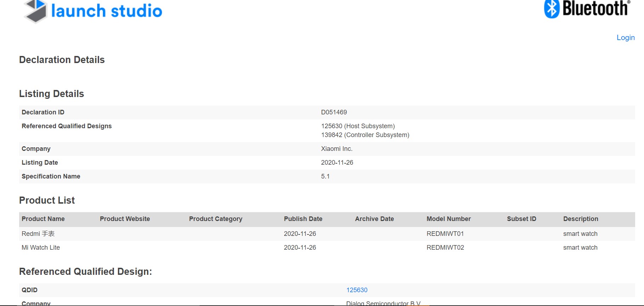Open QDID 125630 link
The width and height of the screenshot is (644, 306).
click(357, 290)
